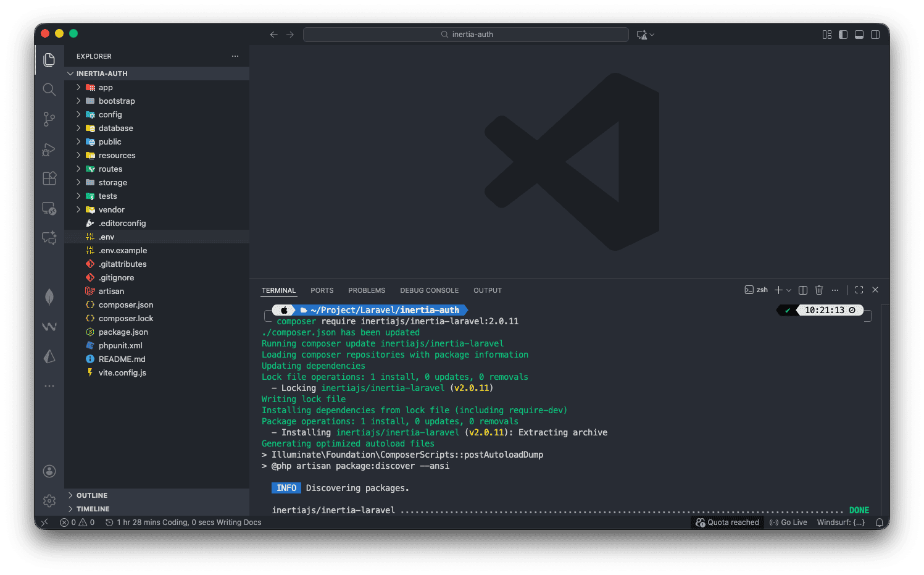Open the DEBUG CONSOLE tab
The width and height of the screenshot is (924, 575).
click(430, 290)
